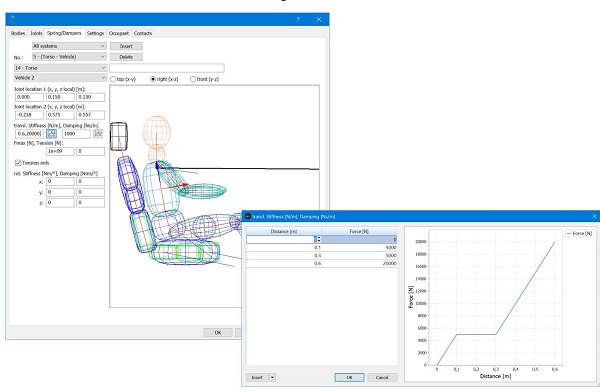The image size is (600, 392).
Task: Click the Distance [m] column header
Action: (x=284, y=231)
